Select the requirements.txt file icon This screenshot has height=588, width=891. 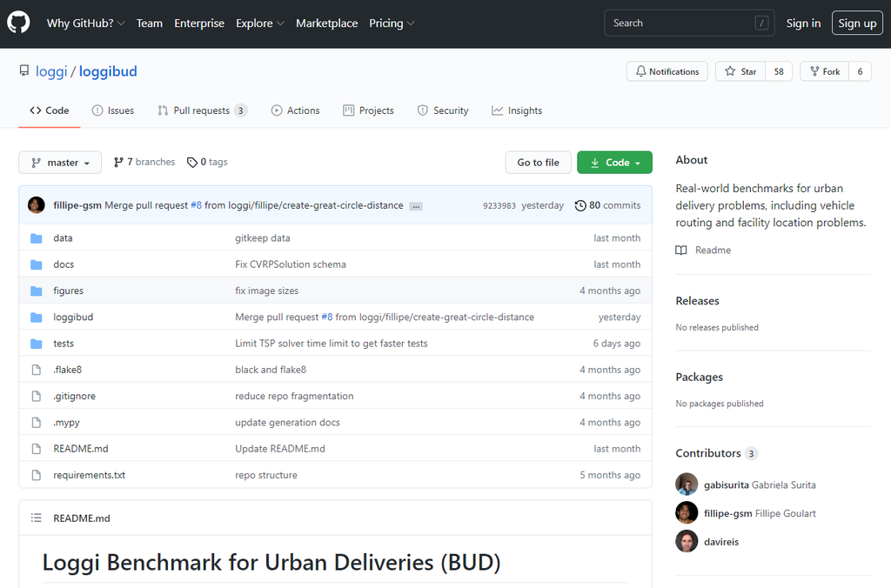37,475
